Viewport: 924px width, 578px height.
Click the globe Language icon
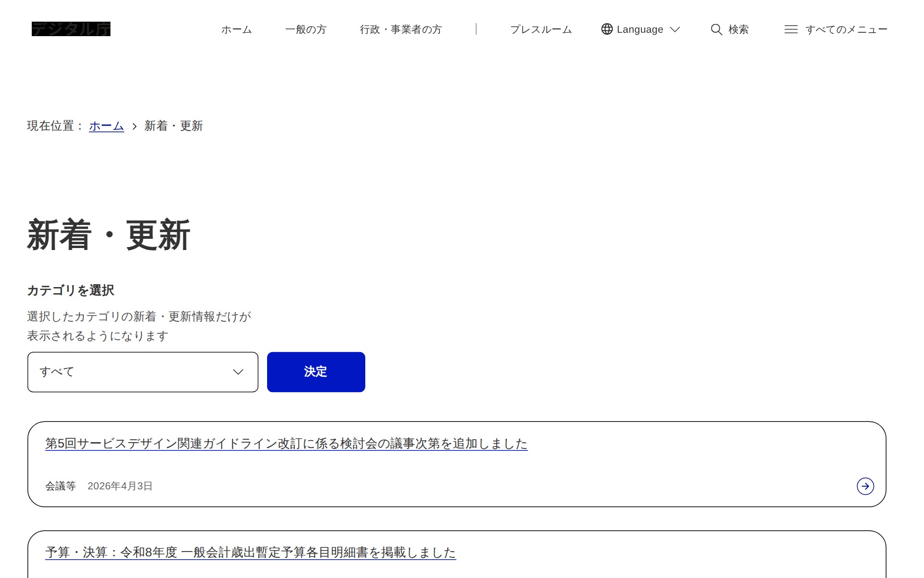[x=607, y=29]
